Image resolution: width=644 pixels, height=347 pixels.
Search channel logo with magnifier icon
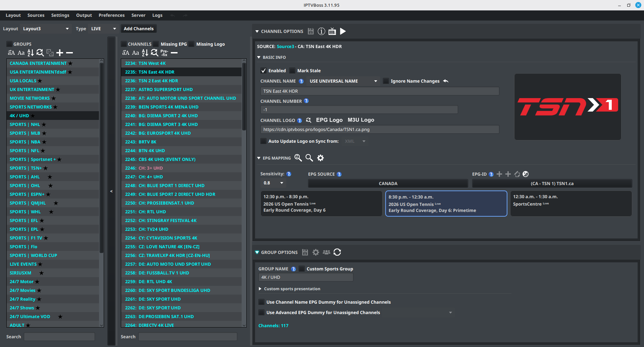309,120
